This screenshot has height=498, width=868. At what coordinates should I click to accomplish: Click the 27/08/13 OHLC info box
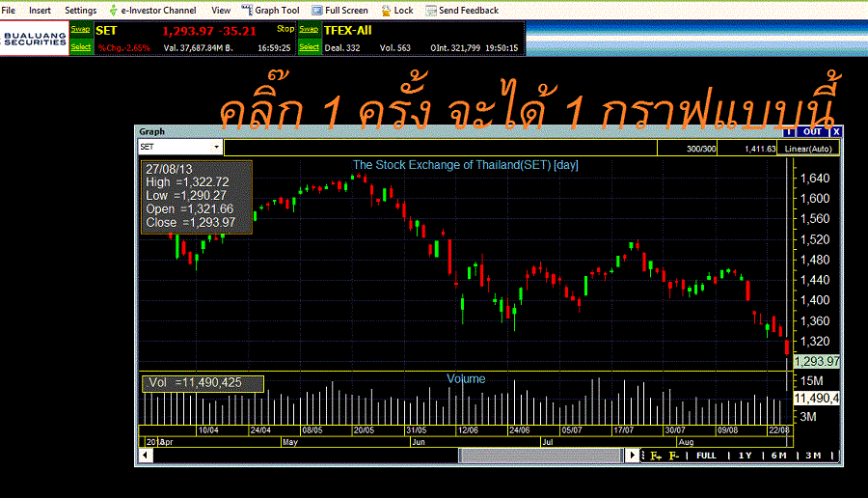click(x=197, y=197)
